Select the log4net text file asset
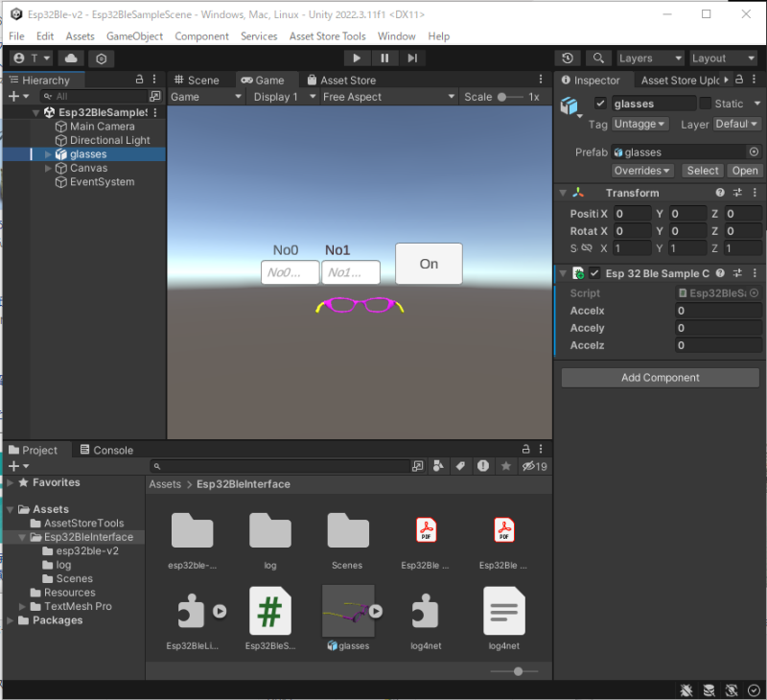This screenshot has width=767, height=700. (x=503, y=611)
